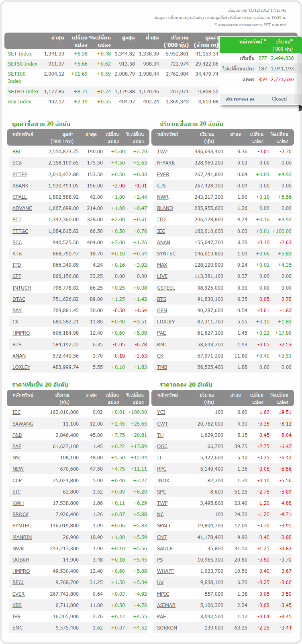Image resolution: width=302 pixels, height=644 pixels.
Task: Select the YCI percent change -19.51
Action: [x=284, y=412]
